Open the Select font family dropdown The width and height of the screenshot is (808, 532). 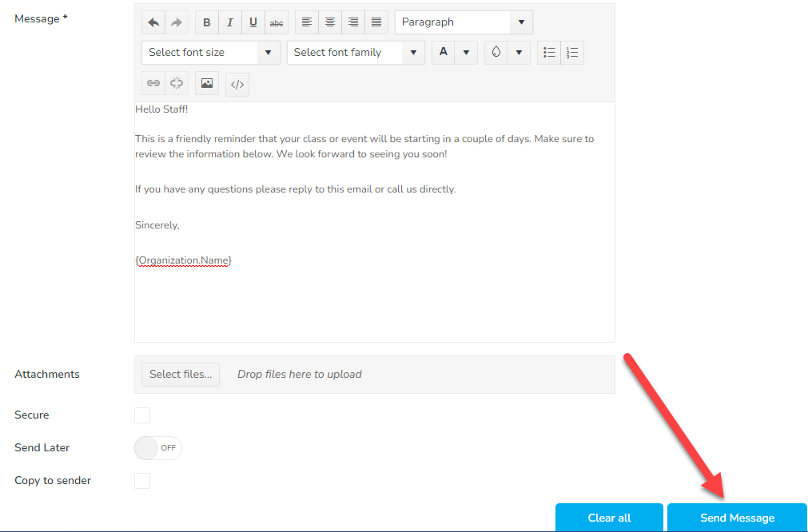(x=356, y=53)
